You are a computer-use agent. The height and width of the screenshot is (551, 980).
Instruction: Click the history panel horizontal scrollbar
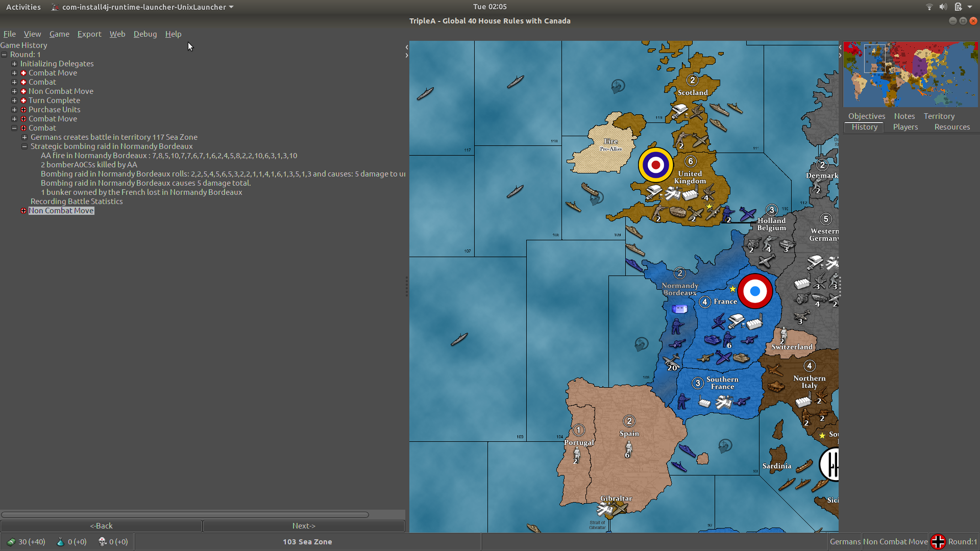click(184, 515)
